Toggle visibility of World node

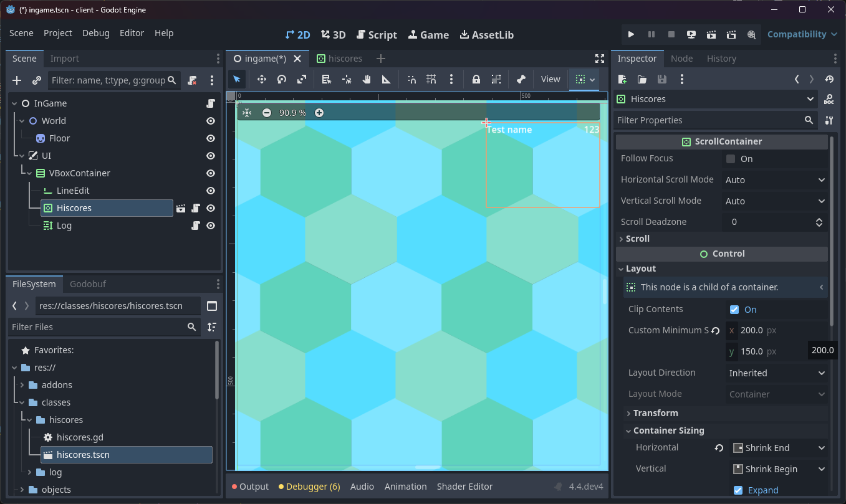tap(211, 121)
